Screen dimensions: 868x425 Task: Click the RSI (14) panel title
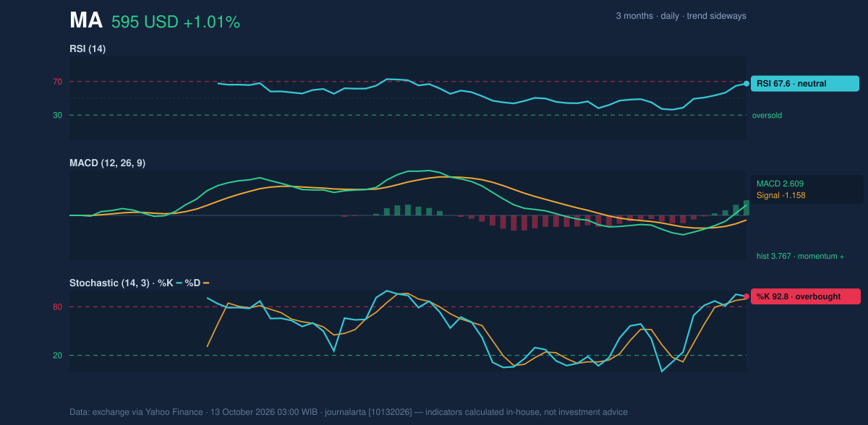coord(88,49)
